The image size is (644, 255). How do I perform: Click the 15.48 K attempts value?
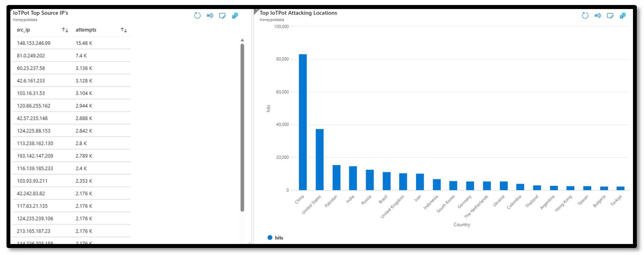84,43
